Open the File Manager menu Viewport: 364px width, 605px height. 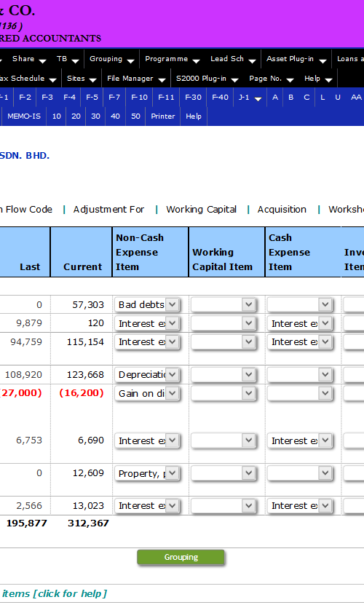(136, 79)
